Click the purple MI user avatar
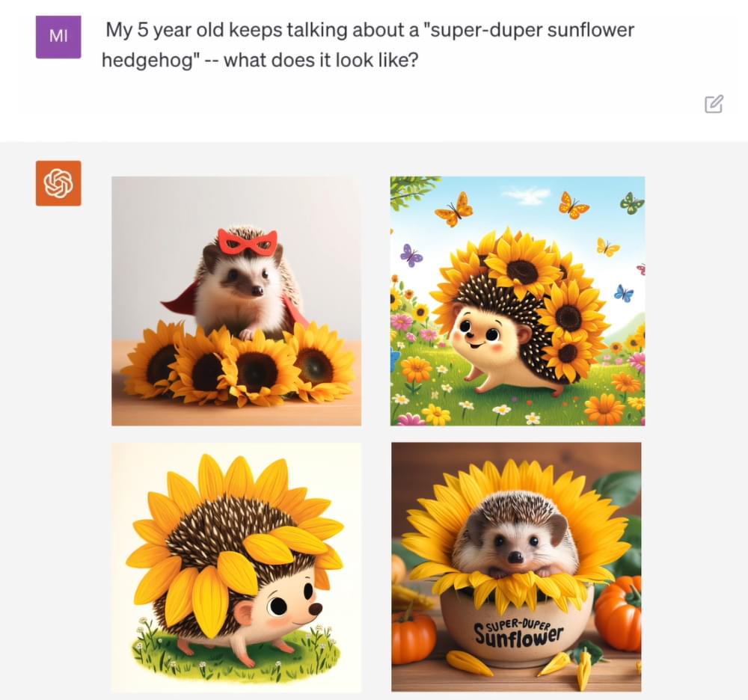Image resolution: width=748 pixels, height=700 pixels. [58, 37]
